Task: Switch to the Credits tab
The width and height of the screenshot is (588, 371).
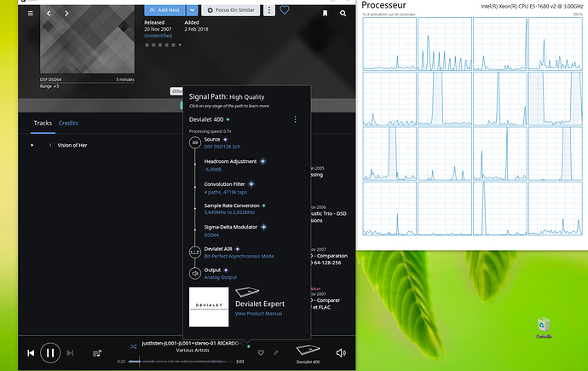Action: 68,123
